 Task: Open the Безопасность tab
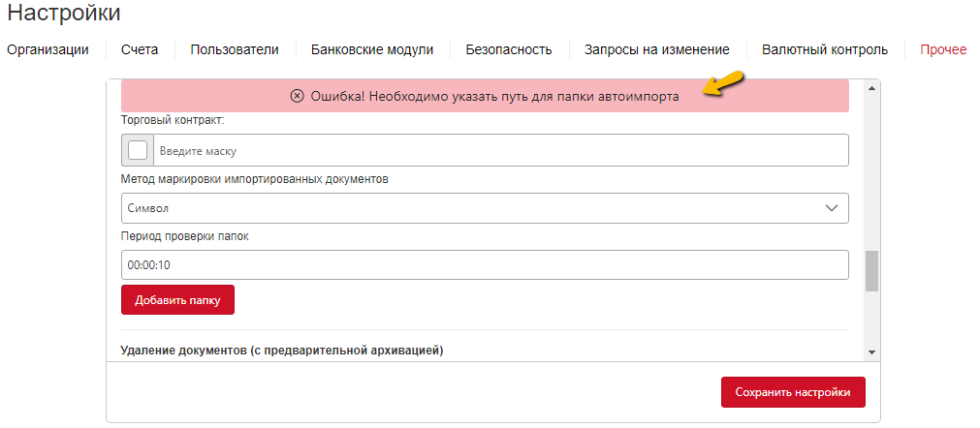click(x=509, y=50)
